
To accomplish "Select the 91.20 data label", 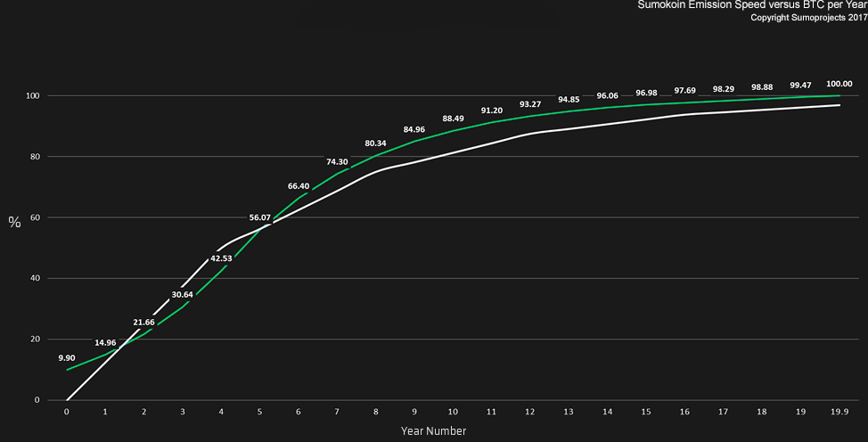I will click(492, 110).
